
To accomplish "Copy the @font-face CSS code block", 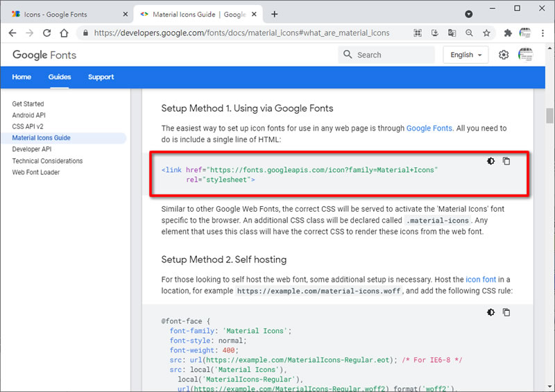I will click(506, 312).
